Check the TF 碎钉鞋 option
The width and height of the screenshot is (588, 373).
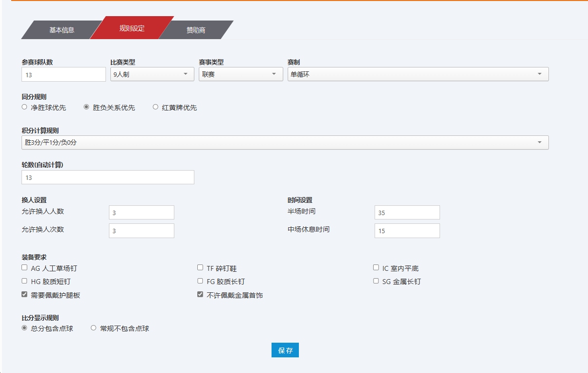tap(200, 268)
